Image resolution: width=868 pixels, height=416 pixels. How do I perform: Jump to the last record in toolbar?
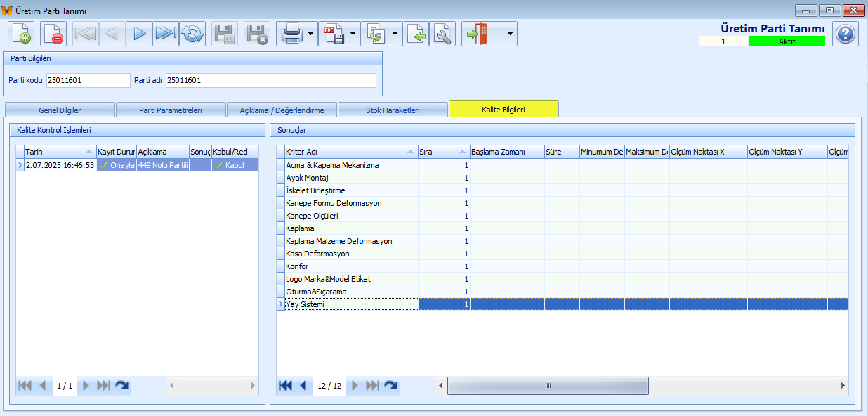pos(166,34)
